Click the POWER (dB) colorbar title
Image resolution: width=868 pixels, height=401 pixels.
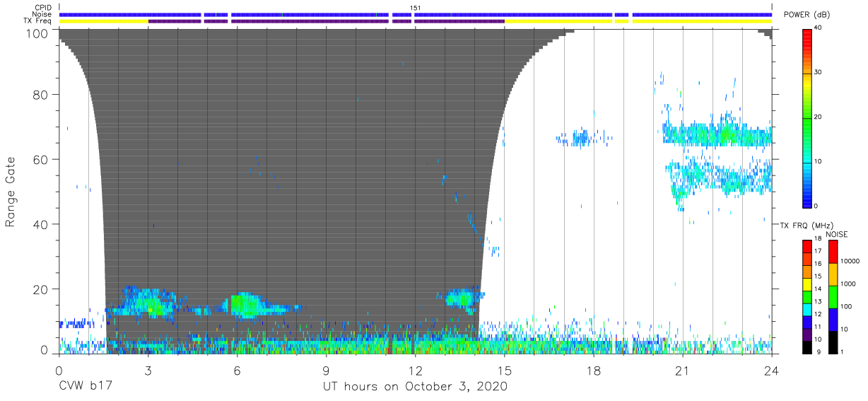805,15
